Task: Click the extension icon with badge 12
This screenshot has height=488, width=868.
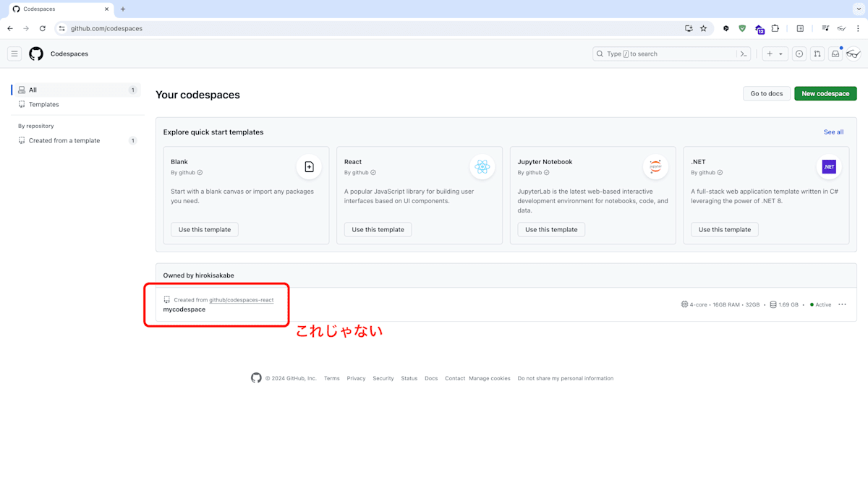Action: coord(759,29)
